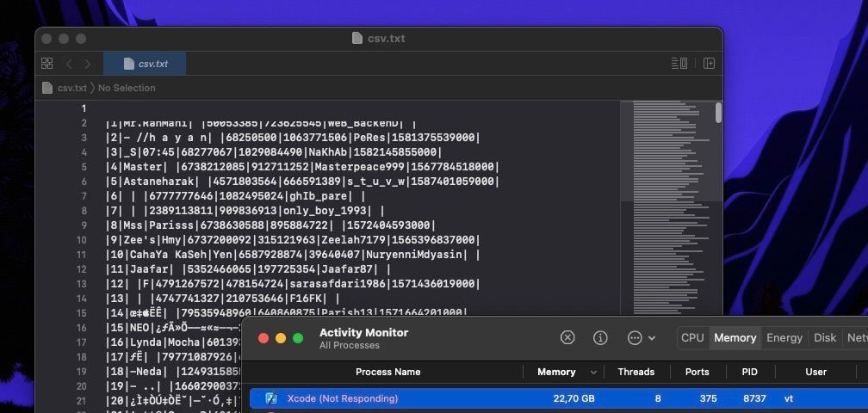Click csv.txt in the jump bar

(72, 88)
